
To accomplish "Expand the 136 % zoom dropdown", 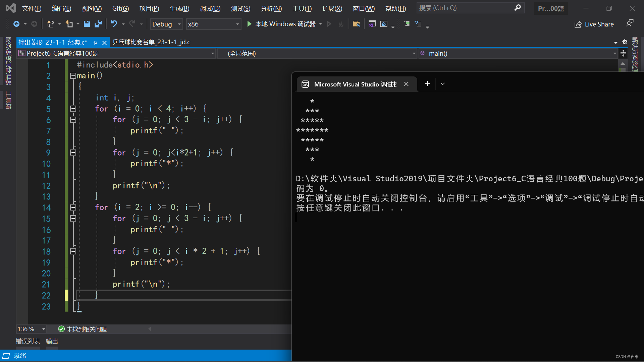I will [44, 329].
